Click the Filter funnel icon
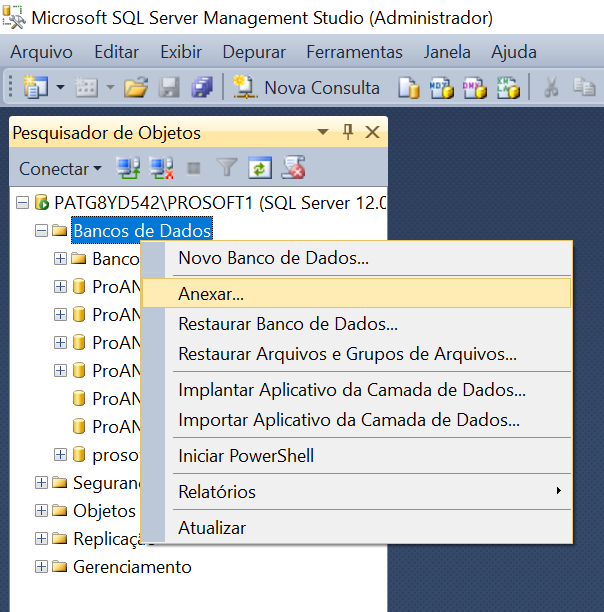The width and height of the screenshot is (604, 612). [226, 168]
